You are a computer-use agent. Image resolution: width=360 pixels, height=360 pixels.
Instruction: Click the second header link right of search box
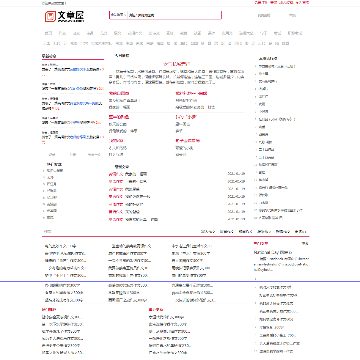coord(292,15)
